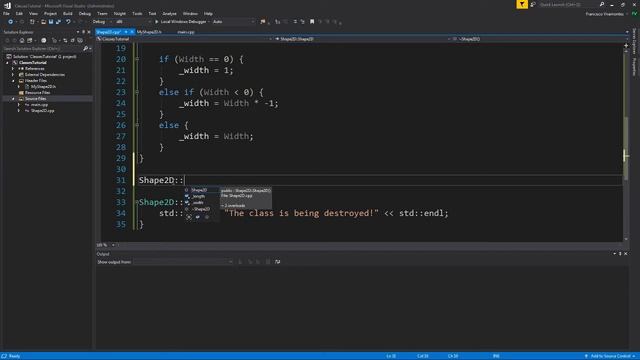Open the Show output from dropdown
This screenshot has height=360, width=640.
(x=183, y=262)
